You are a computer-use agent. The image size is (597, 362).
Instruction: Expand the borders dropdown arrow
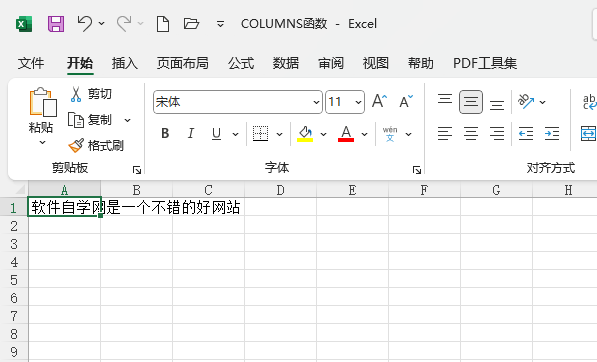tap(279, 134)
